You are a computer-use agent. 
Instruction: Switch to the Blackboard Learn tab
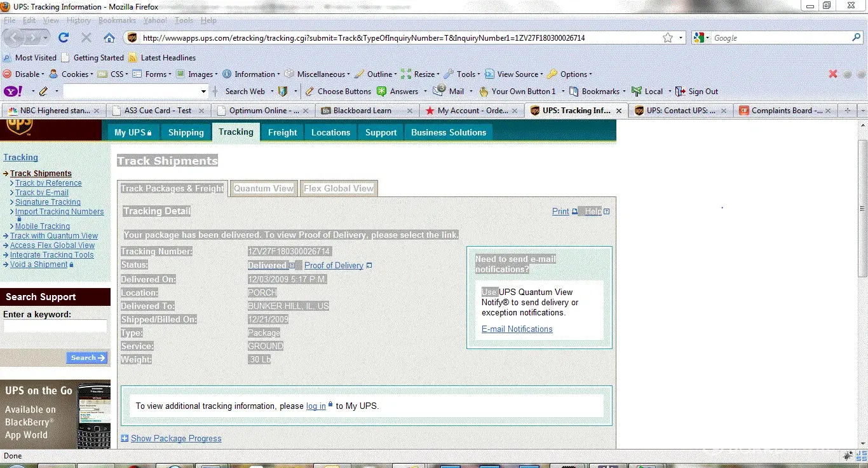(x=367, y=111)
